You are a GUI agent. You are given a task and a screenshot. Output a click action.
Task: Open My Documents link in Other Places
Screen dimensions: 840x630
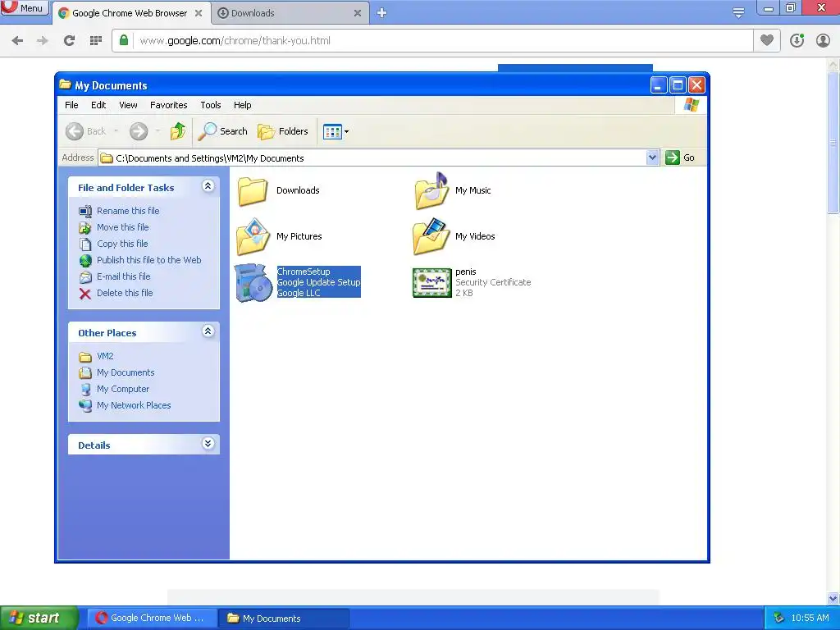coord(126,372)
